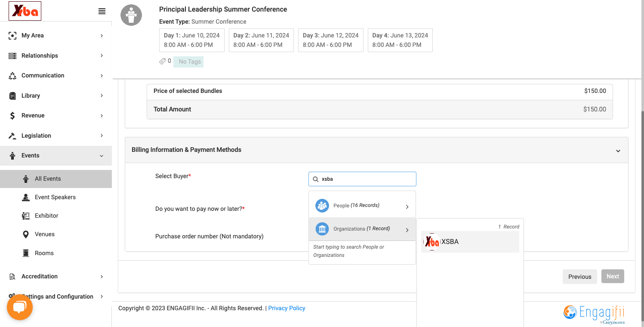Collapse the Events menu chevron
The width and height of the screenshot is (644, 327).
tap(102, 156)
